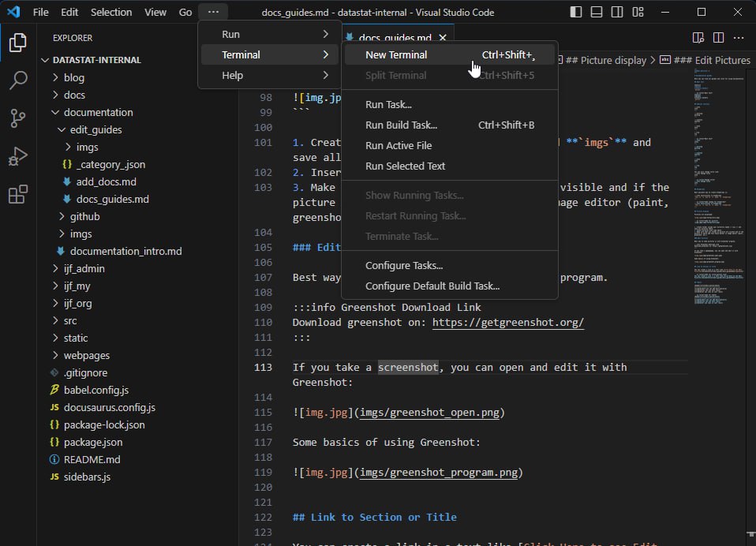This screenshot has width=756, height=546.
Task: Open the Run and Debug view
Action: 18,156
